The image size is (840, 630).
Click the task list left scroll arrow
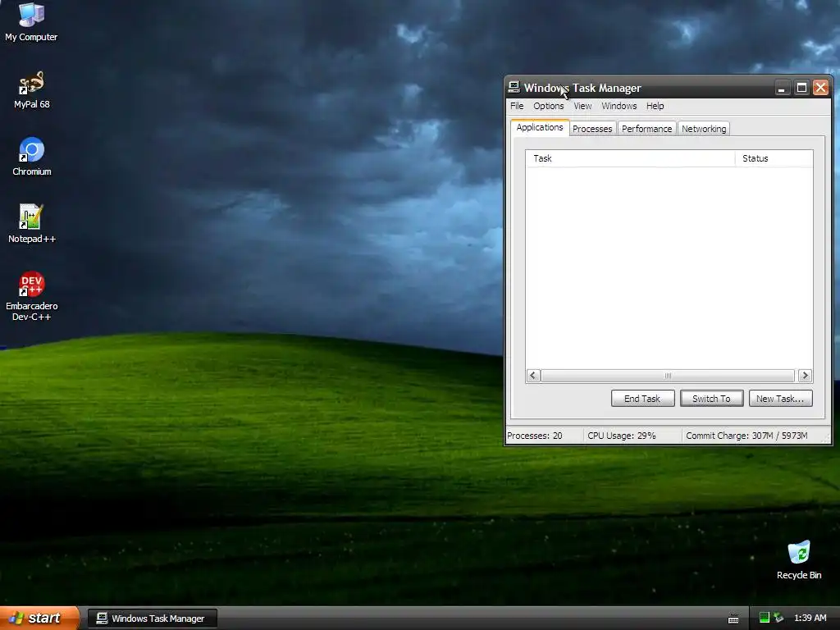coord(533,376)
